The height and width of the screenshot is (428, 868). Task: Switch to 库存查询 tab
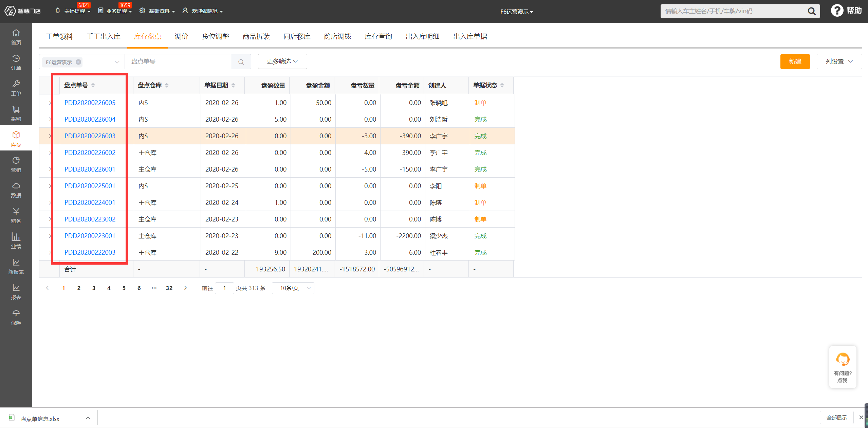378,36
